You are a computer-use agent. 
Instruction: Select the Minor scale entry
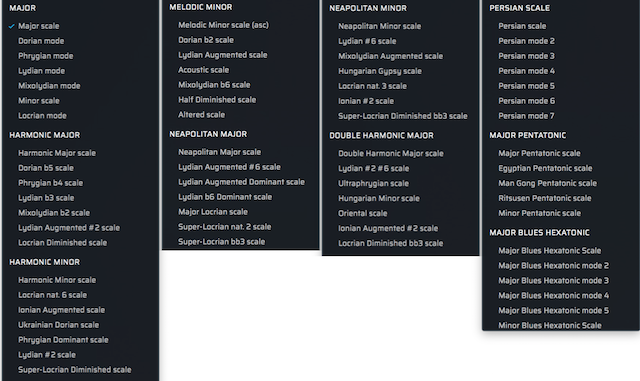tap(39, 100)
